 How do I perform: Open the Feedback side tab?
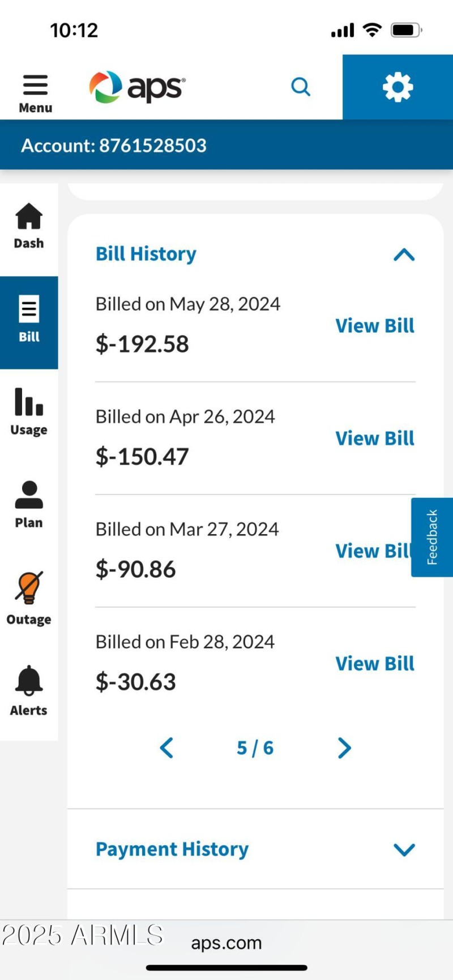[x=432, y=537]
